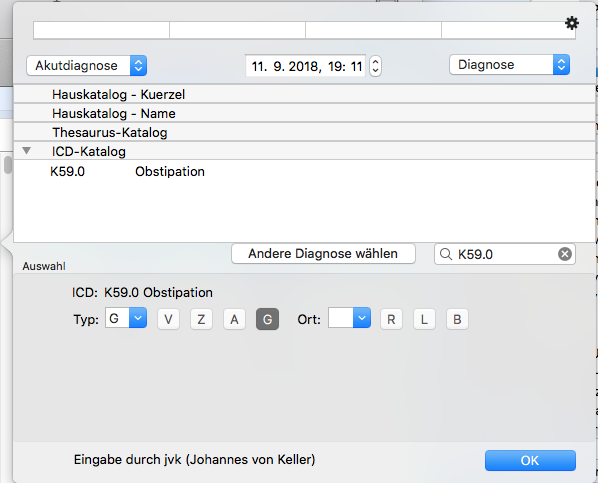598x483 pixels.
Task: Confirm with the OK button
Action: pyautogui.click(x=530, y=460)
